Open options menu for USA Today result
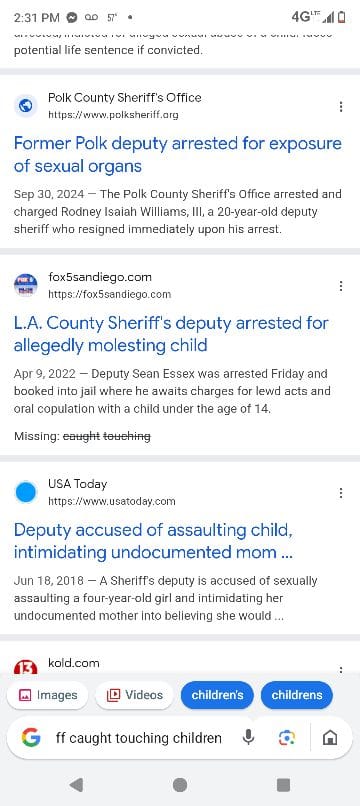 pos(340,493)
